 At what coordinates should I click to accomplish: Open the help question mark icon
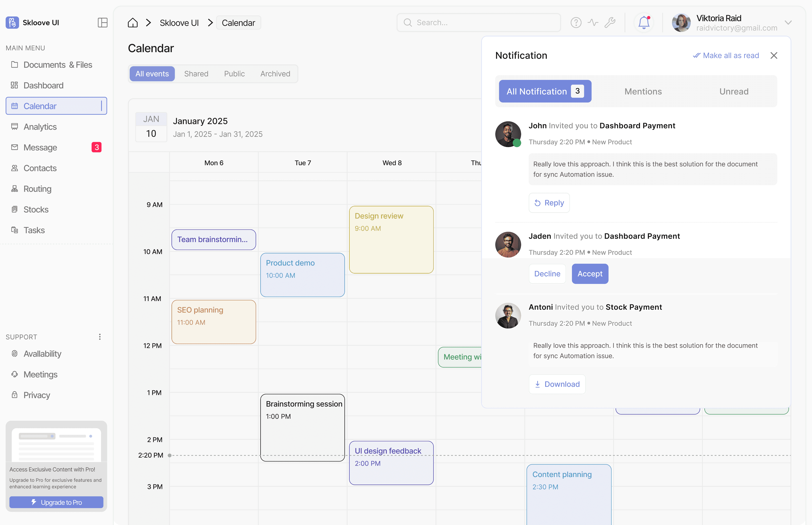click(576, 22)
